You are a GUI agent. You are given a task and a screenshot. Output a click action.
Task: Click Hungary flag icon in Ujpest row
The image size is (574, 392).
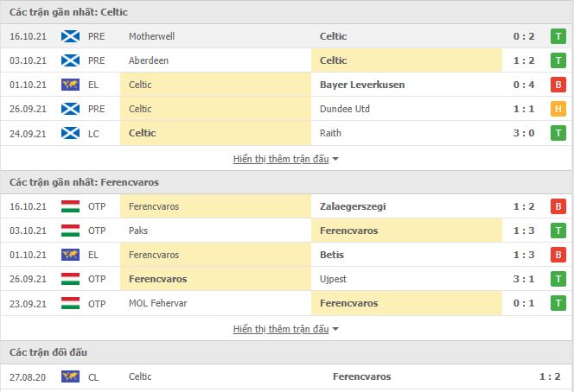(70, 279)
